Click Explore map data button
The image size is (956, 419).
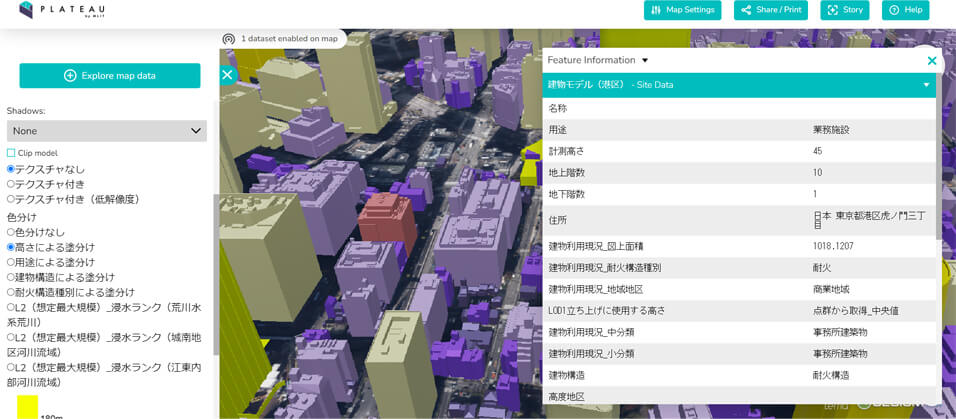pos(110,76)
